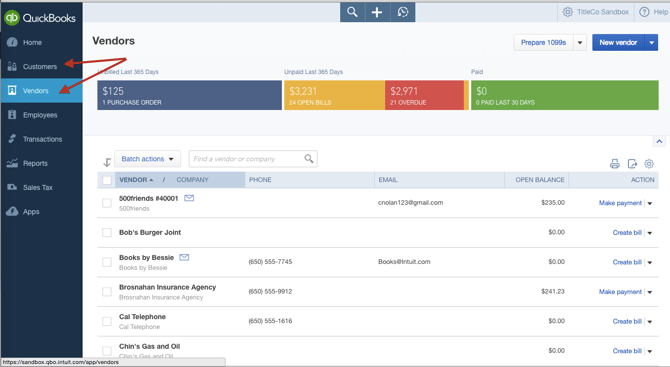Expand the Prepare 1099s dropdown arrow
The width and height of the screenshot is (670, 367).
(580, 43)
